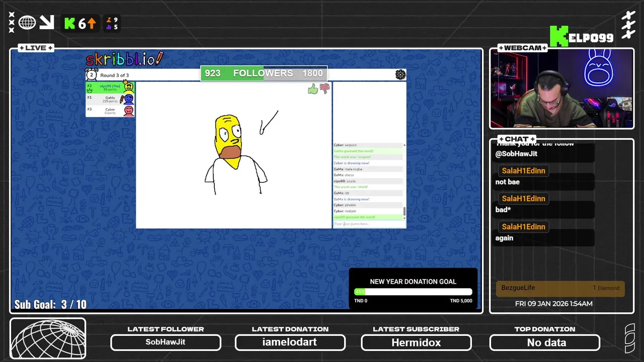Give the drawing a thumbs down
The height and width of the screenshot is (362, 644).
[325, 89]
